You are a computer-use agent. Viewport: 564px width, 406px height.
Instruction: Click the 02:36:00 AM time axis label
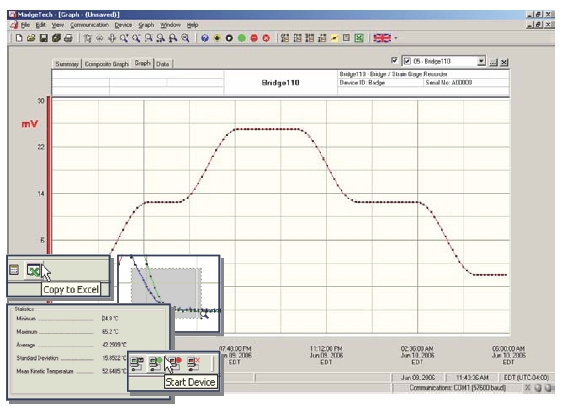(417, 355)
